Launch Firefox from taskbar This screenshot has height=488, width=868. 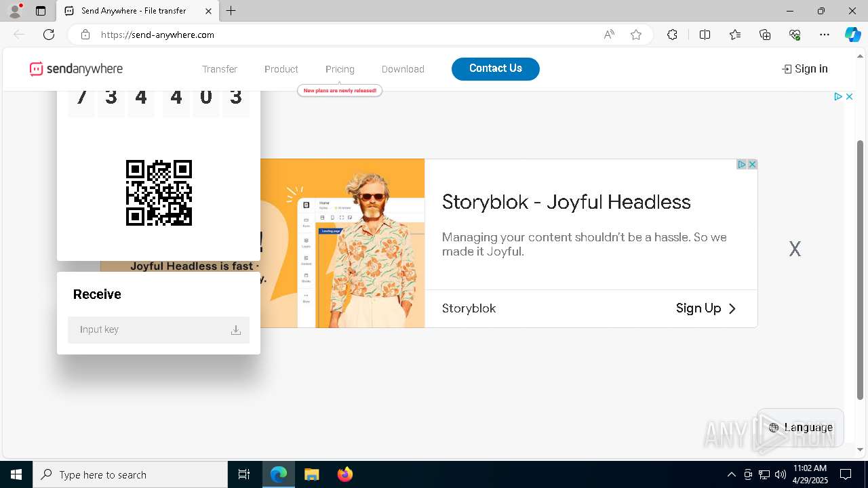point(344,474)
